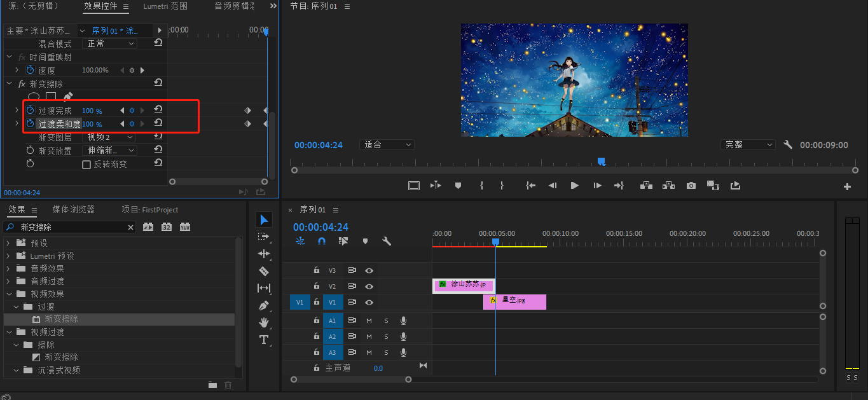This screenshot has height=400, width=868.
Task: Collapse the 渐变擦除 effect section
Action: (x=10, y=83)
